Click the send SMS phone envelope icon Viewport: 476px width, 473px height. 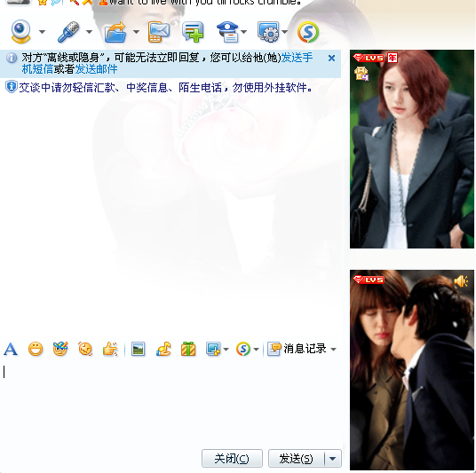[x=159, y=32]
